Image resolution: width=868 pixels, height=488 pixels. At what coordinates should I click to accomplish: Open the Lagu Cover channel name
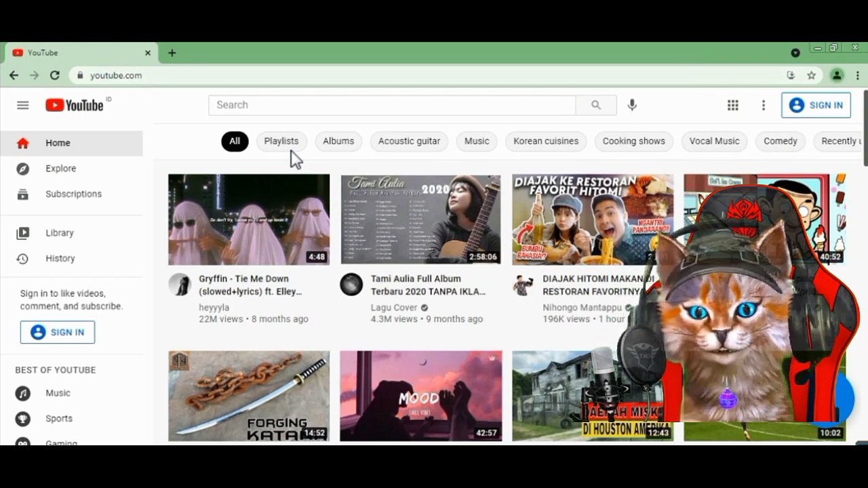point(394,307)
